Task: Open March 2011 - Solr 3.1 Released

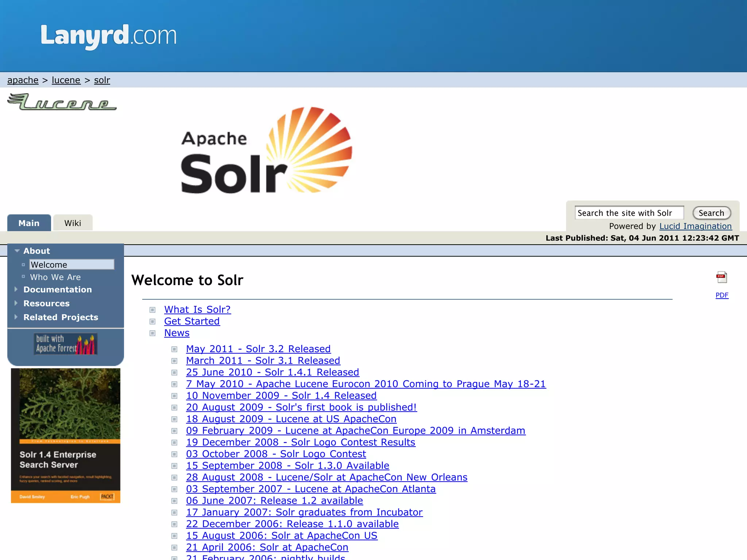Action: pos(263,361)
